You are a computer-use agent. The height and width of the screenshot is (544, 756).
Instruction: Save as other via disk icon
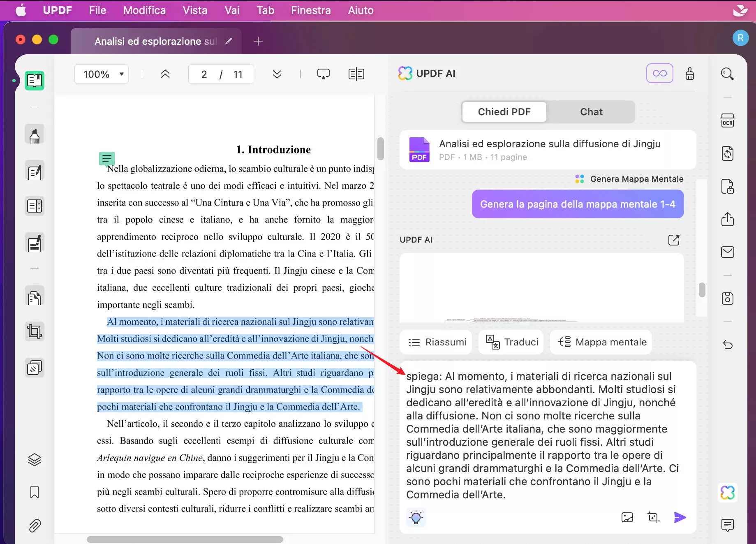pos(727,298)
